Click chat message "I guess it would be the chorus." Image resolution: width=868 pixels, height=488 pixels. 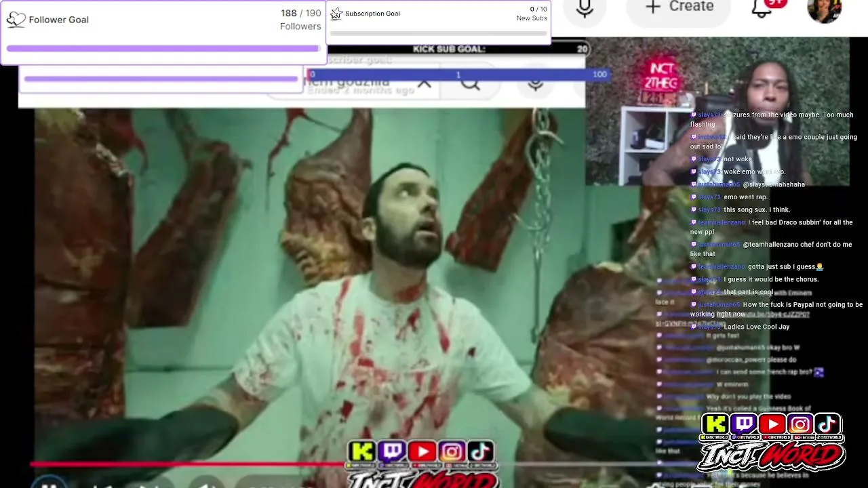771,279
